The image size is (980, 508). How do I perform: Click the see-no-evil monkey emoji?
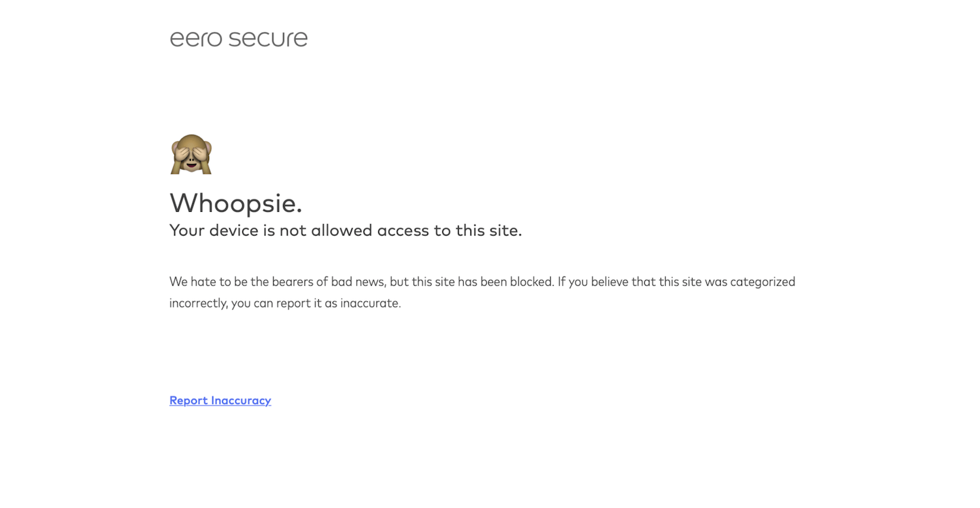(x=191, y=154)
